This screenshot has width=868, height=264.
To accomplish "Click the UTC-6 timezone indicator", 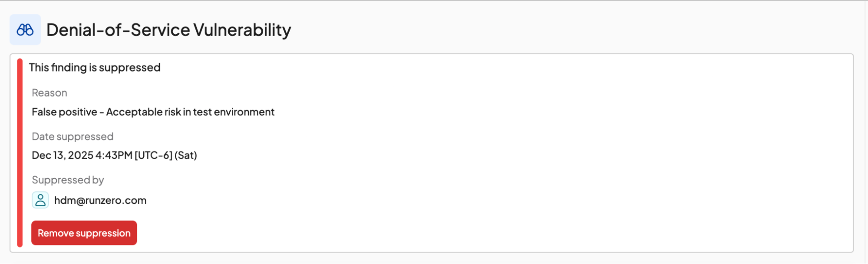I will click(x=154, y=155).
